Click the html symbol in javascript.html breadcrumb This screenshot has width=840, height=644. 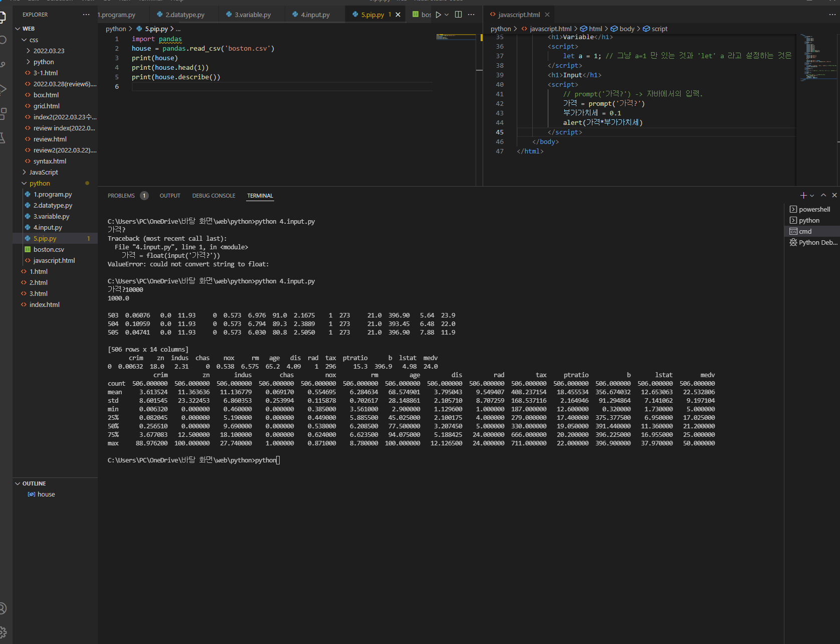[591, 29]
